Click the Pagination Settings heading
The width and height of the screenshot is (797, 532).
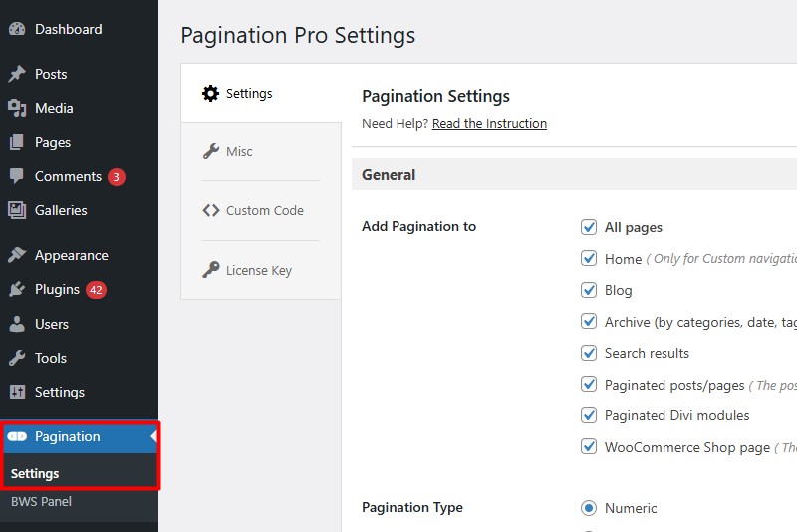tap(435, 96)
